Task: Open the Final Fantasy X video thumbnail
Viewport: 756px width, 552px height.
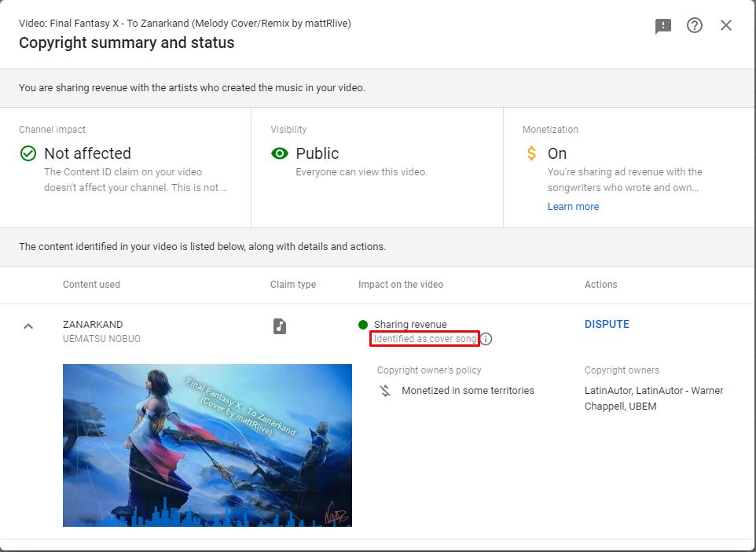Action: point(207,445)
